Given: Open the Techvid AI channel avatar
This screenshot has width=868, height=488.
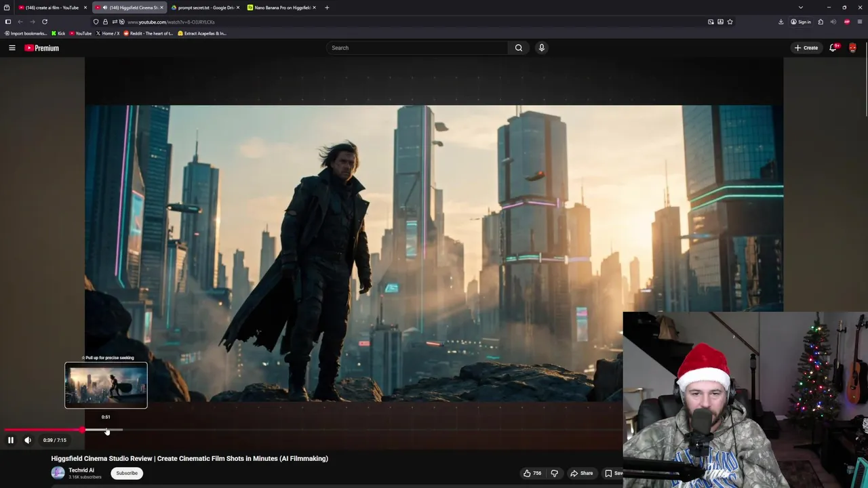Looking at the screenshot, I should click(x=58, y=473).
